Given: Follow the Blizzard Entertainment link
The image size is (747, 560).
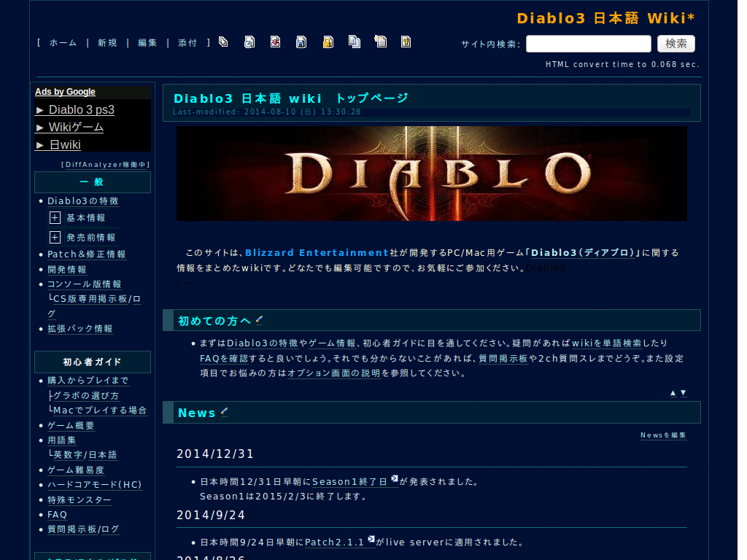Looking at the screenshot, I should pos(317,253).
